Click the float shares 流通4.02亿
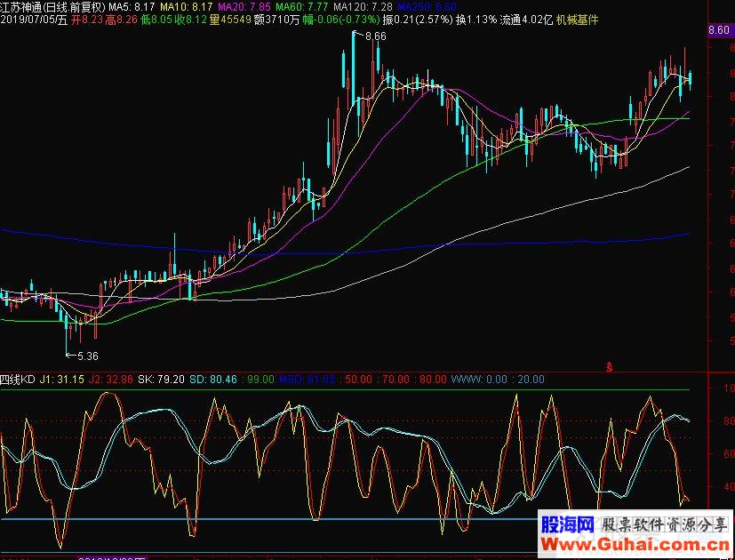This screenshot has width=735, height=560. pyautogui.click(x=526, y=20)
